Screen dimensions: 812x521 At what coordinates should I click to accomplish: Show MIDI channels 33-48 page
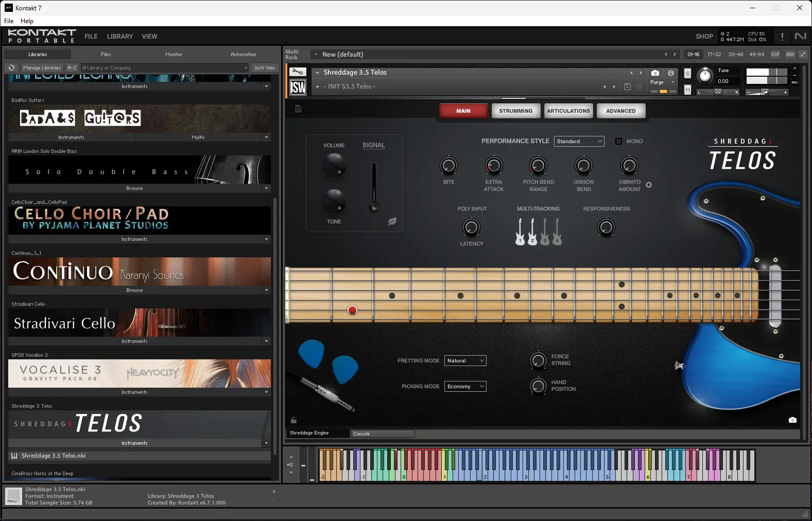pyautogui.click(x=735, y=54)
